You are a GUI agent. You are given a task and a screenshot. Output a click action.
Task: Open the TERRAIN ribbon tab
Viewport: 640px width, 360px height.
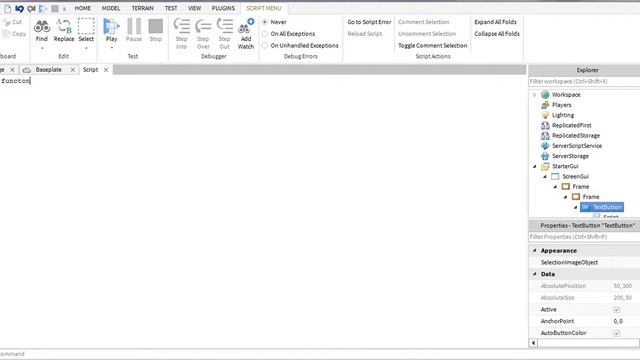(142, 8)
